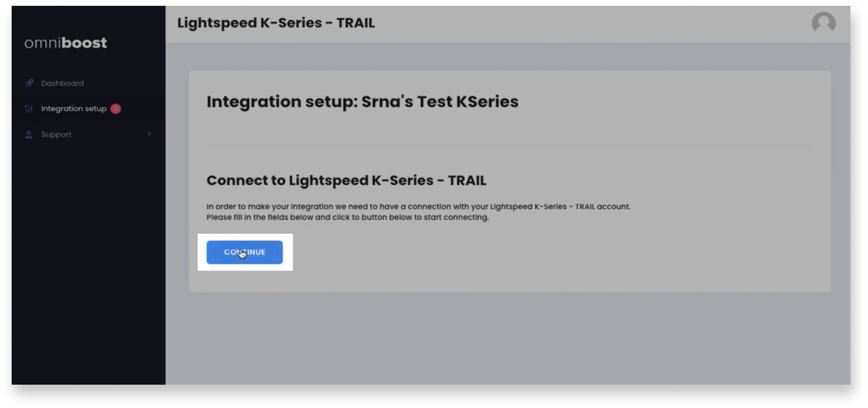Image resolution: width=868 pixels, height=408 pixels.
Task: Click the sentence starting "In order to make"
Action: 418,206
